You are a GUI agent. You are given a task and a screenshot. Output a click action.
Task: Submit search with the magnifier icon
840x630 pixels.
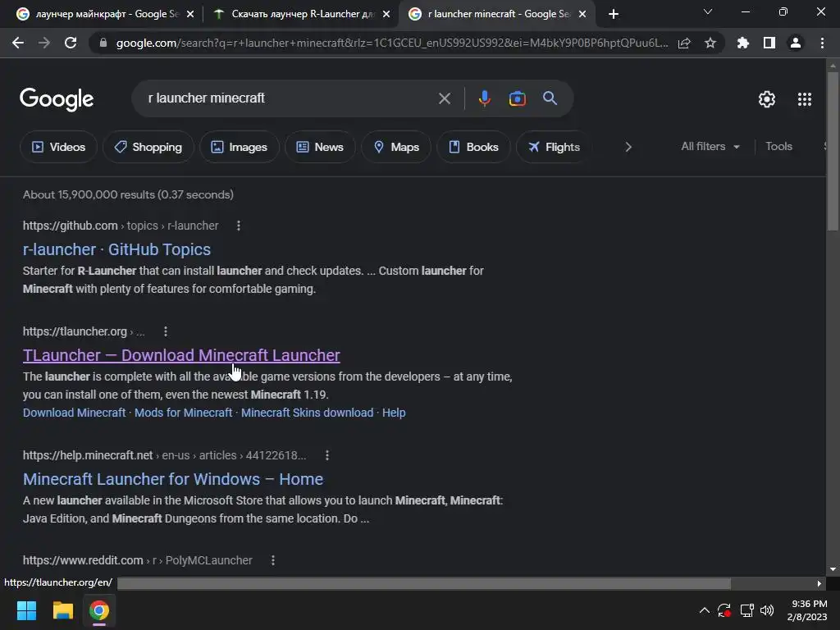(550, 98)
